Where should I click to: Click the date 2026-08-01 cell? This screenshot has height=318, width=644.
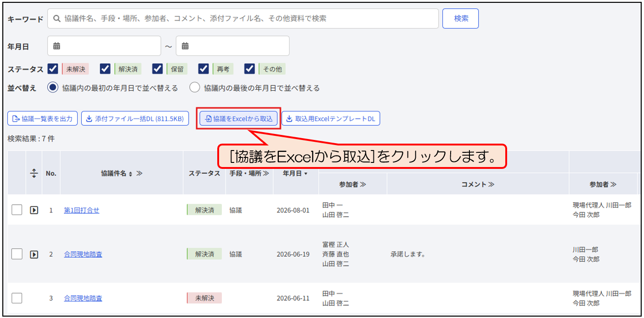(x=293, y=210)
